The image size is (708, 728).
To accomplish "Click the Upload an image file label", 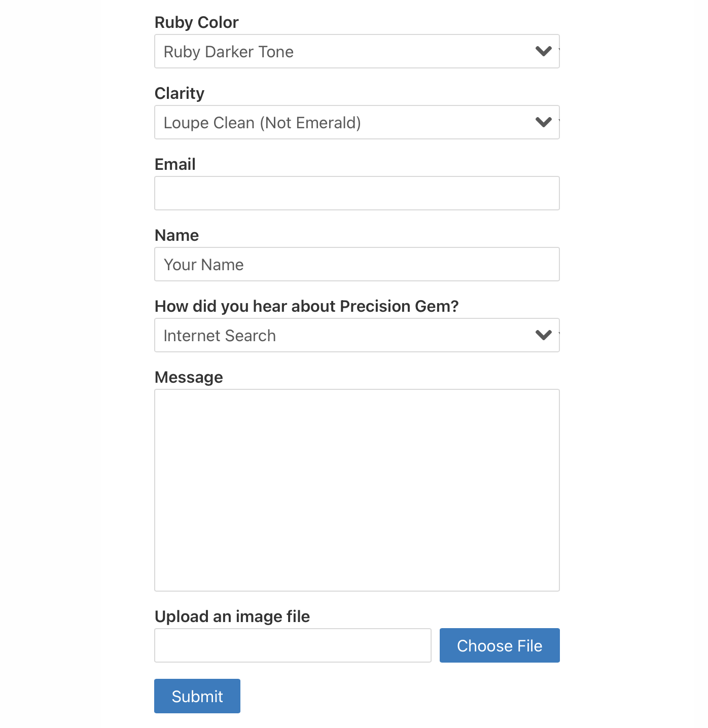I will coord(232,616).
